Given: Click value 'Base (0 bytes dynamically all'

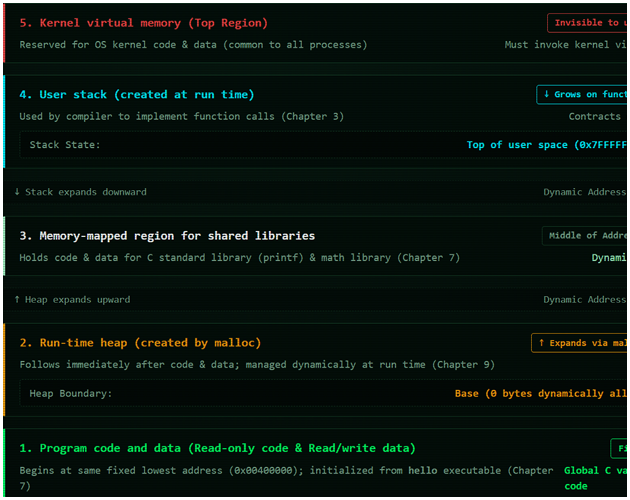Looking at the screenshot, I should click(540, 393).
